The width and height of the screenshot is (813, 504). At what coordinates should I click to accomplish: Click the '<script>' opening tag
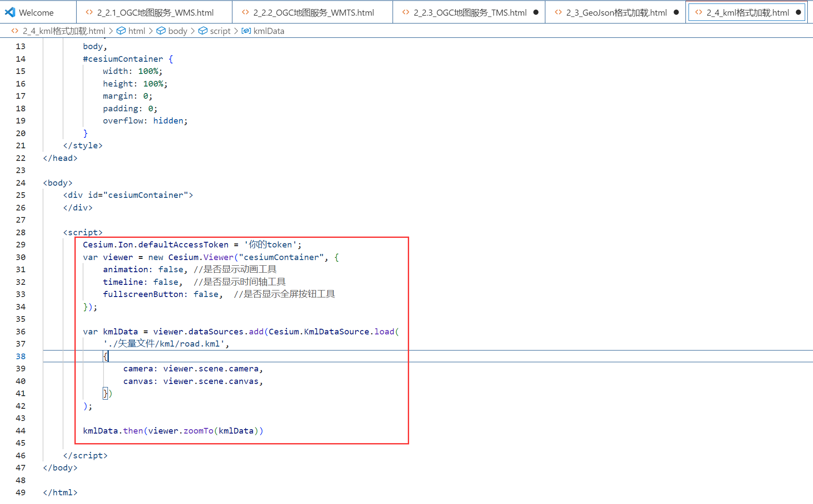pyautogui.click(x=83, y=232)
